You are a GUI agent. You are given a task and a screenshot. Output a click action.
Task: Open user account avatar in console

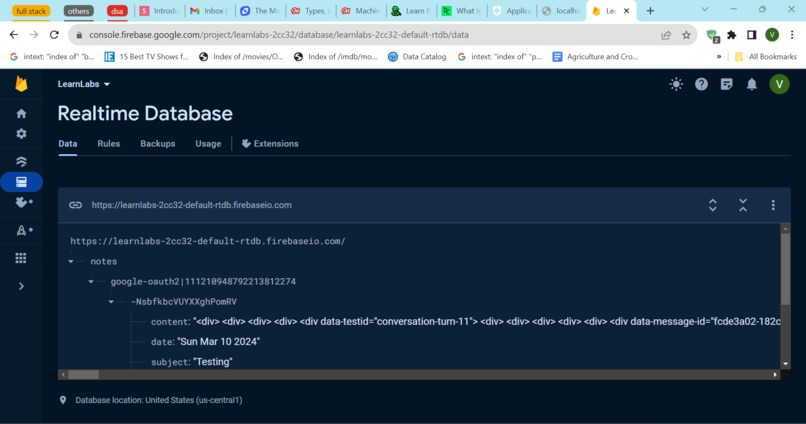(779, 84)
